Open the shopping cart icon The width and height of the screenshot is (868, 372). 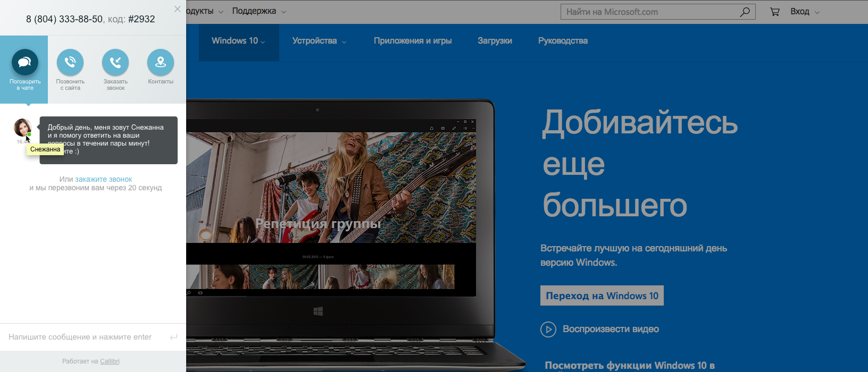tap(775, 12)
